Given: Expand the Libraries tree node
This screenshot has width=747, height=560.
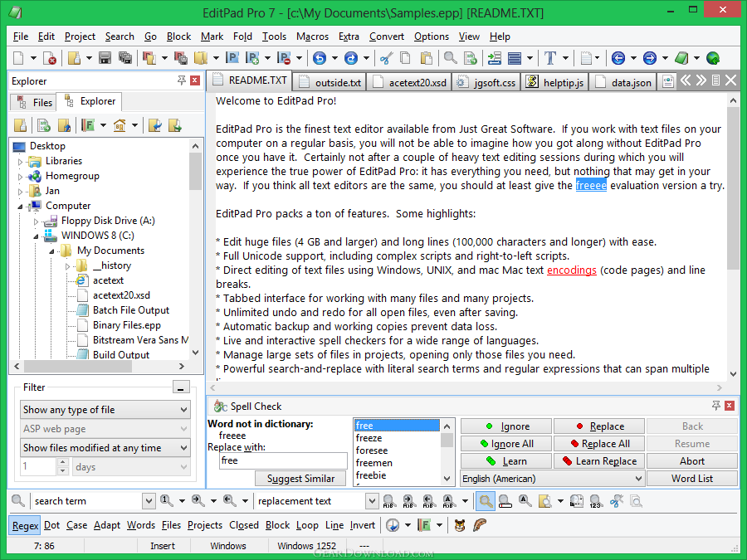Looking at the screenshot, I should coord(20,162).
